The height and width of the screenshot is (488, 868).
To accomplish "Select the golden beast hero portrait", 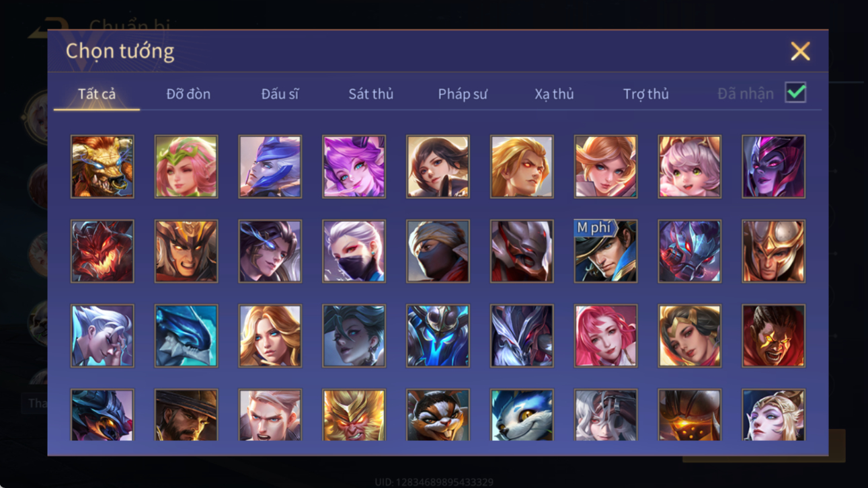I will click(102, 167).
